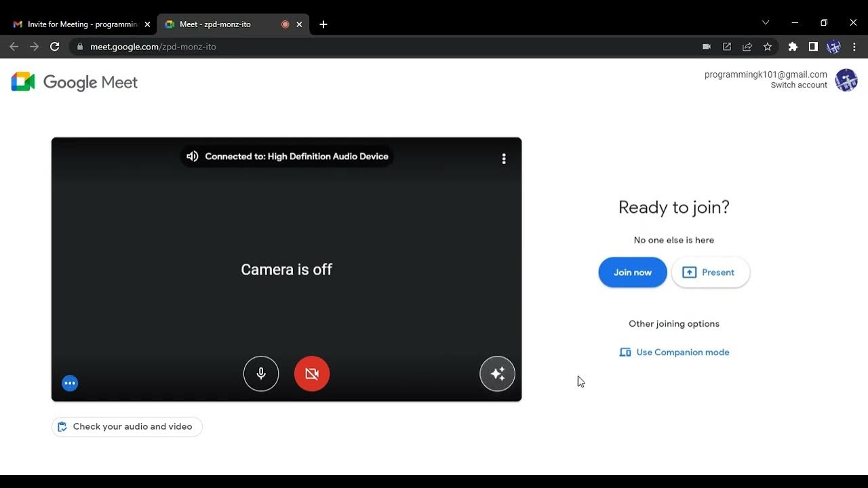Open Use Companion mode link
The height and width of the screenshot is (488, 868).
coord(675,352)
